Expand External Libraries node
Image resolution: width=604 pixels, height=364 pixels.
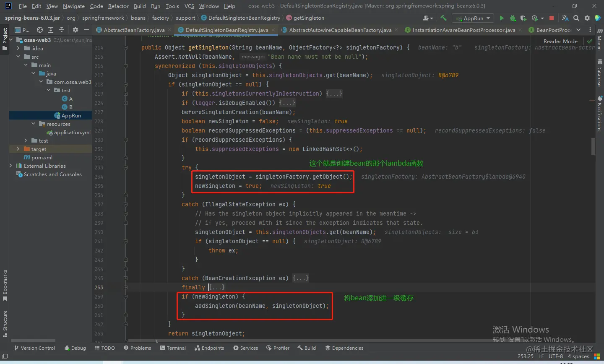(11, 166)
